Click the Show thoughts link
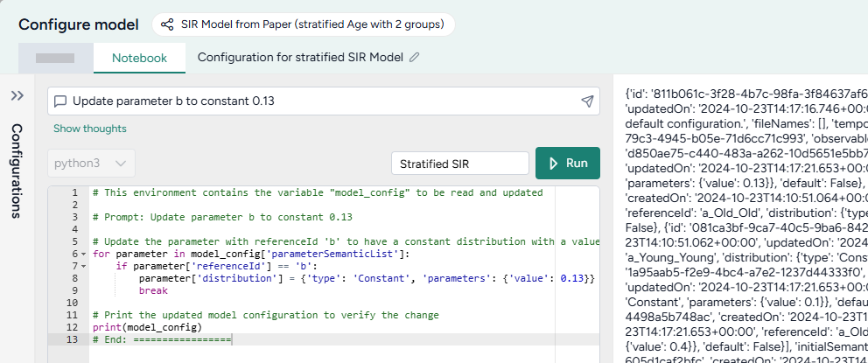This screenshot has height=363, width=868. pyautogui.click(x=89, y=129)
